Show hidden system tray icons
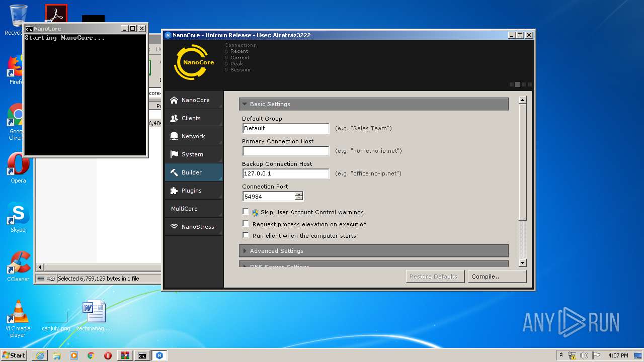This screenshot has width=644, height=362. pyautogui.click(x=561, y=355)
